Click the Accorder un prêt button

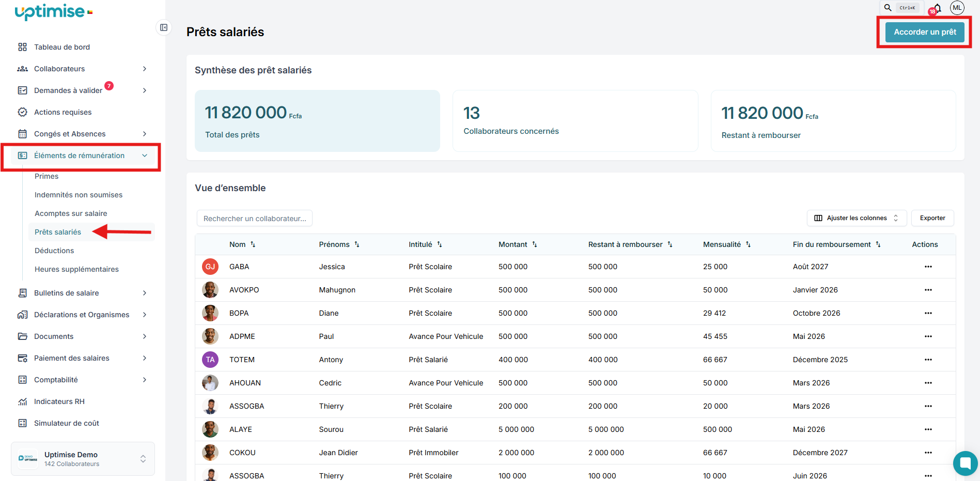924,32
